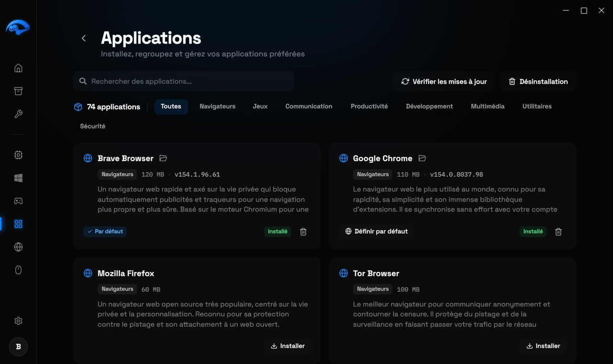Select the wrench tools sidebar icon
613x364 pixels.
(18, 114)
